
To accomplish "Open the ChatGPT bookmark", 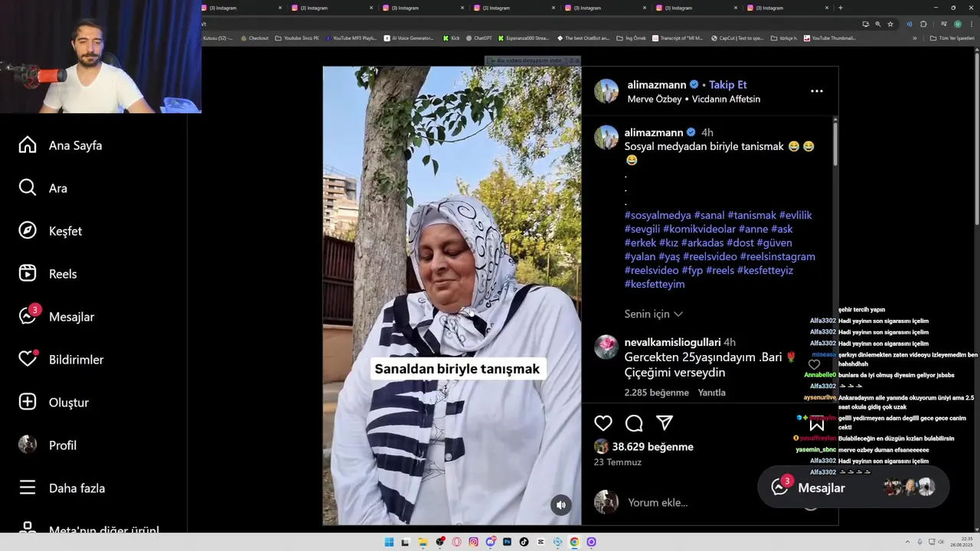I will point(479,38).
